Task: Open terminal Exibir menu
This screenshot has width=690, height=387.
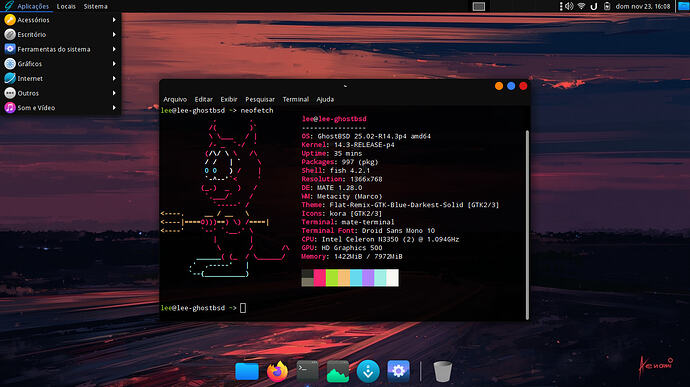Action: click(x=229, y=100)
